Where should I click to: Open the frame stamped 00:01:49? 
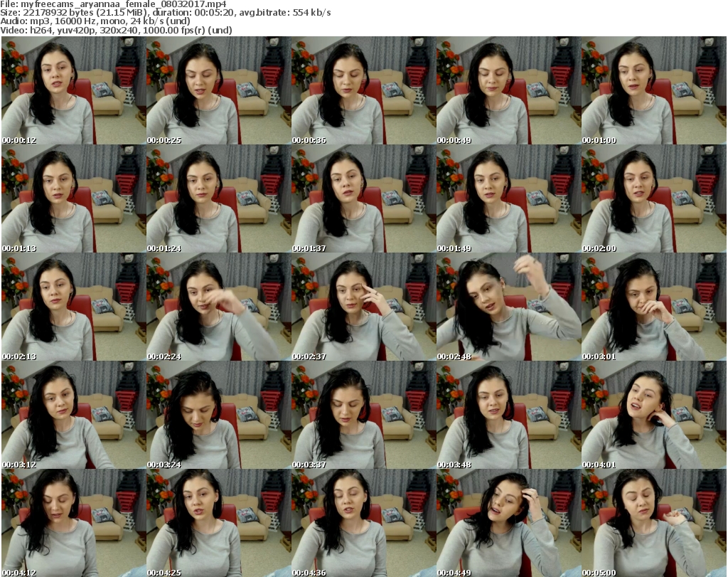[x=508, y=198]
